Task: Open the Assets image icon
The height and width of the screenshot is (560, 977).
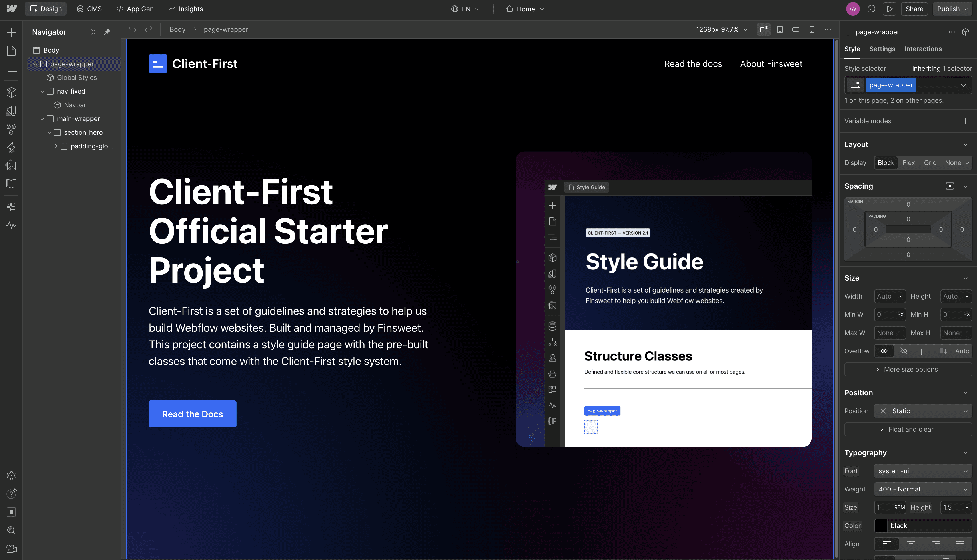Action: pos(11,166)
